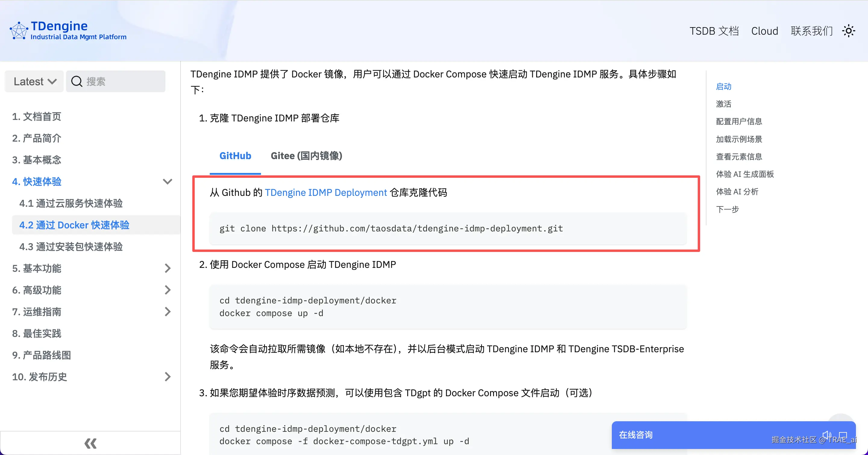Viewport: 868px width, 455px height.
Task: Expand the 6. 高级功能 chevron
Action: tap(168, 290)
